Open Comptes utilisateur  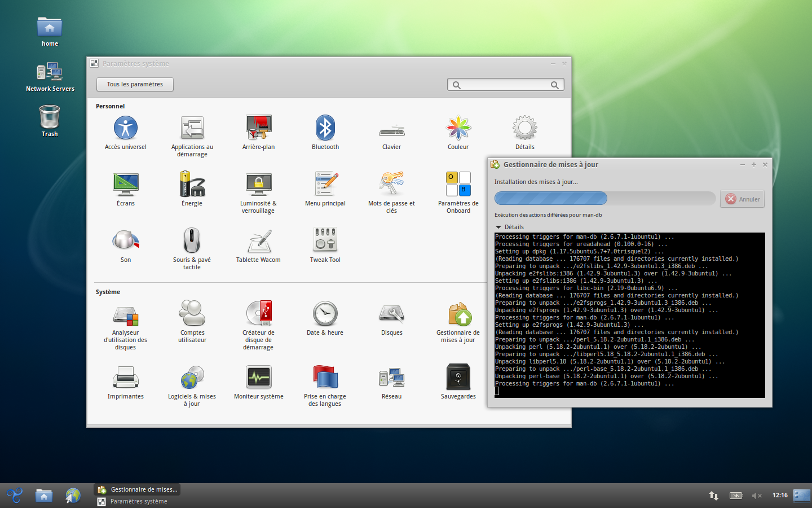192,322
